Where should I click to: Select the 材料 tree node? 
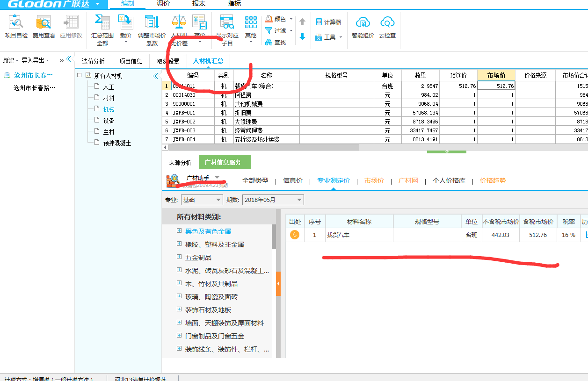click(109, 98)
